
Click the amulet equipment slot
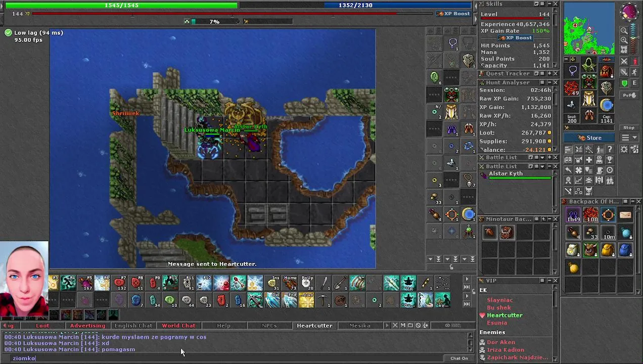(573, 71)
